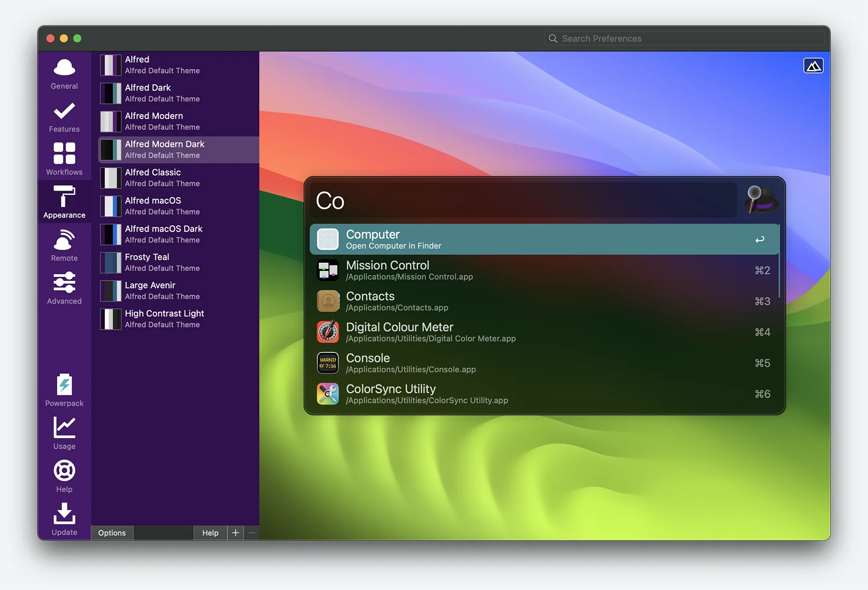Click '/Applications/Mission Control.app' path text

409,277
